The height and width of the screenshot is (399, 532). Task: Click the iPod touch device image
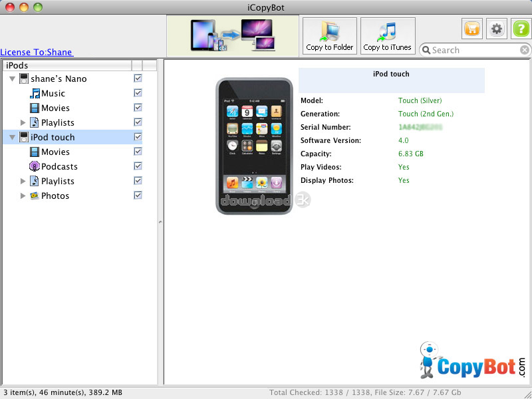click(x=254, y=146)
